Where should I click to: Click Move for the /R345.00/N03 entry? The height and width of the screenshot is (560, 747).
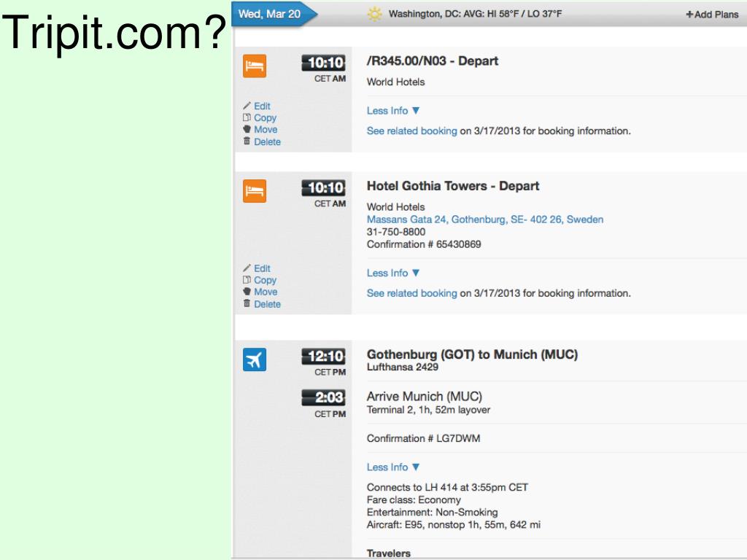click(266, 130)
